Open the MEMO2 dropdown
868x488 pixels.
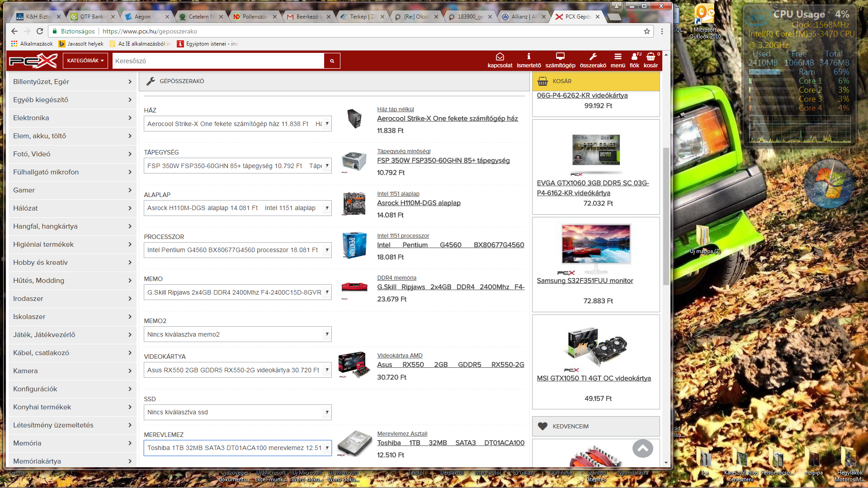(x=238, y=334)
